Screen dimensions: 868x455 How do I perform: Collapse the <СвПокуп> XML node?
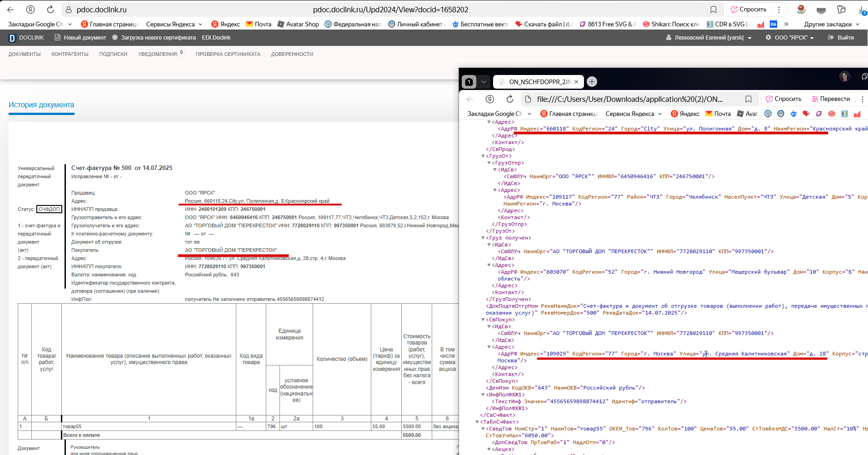point(483,320)
